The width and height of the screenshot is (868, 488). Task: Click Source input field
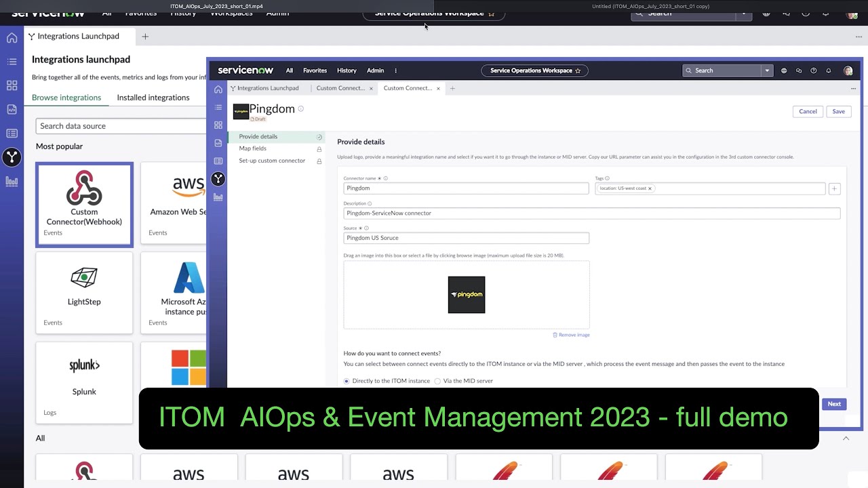click(x=466, y=238)
